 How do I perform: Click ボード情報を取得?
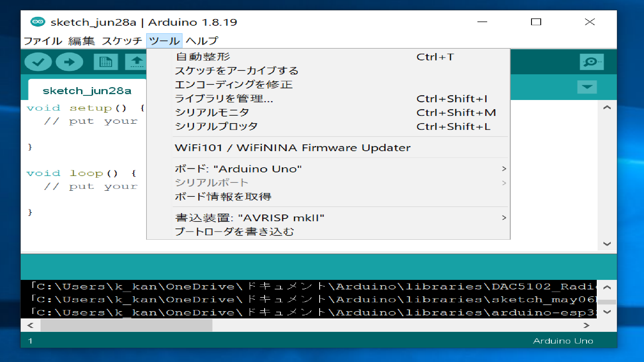pos(328,197)
